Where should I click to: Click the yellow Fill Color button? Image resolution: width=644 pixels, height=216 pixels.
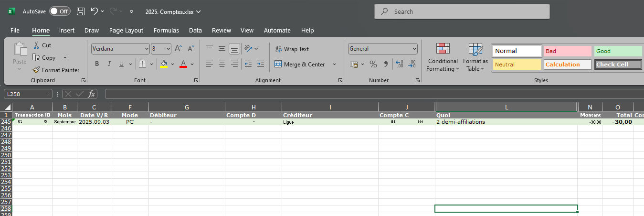[164, 64]
